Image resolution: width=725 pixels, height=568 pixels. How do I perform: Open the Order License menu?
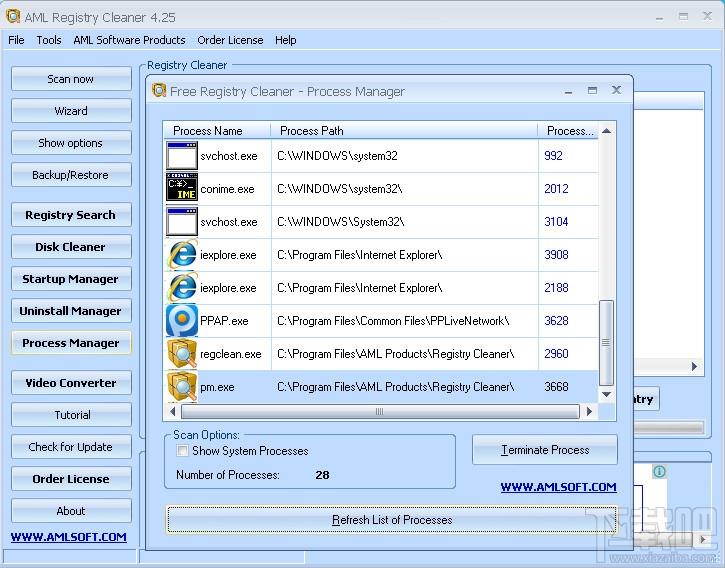point(230,40)
